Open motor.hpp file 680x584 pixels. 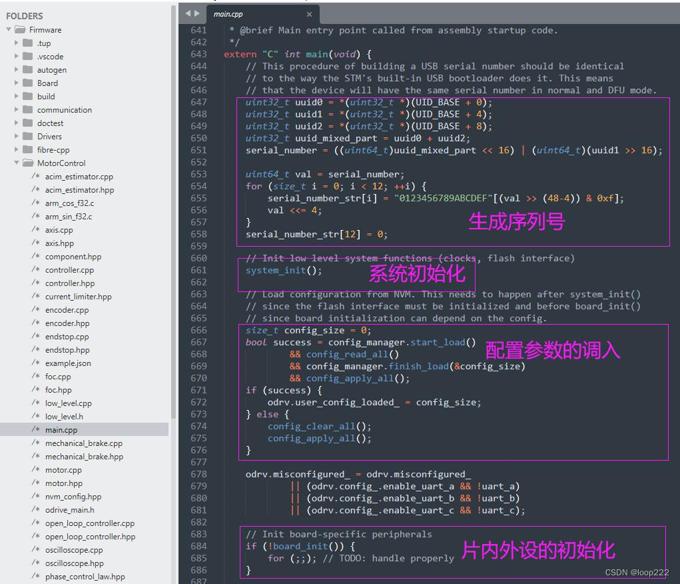pyautogui.click(x=64, y=483)
